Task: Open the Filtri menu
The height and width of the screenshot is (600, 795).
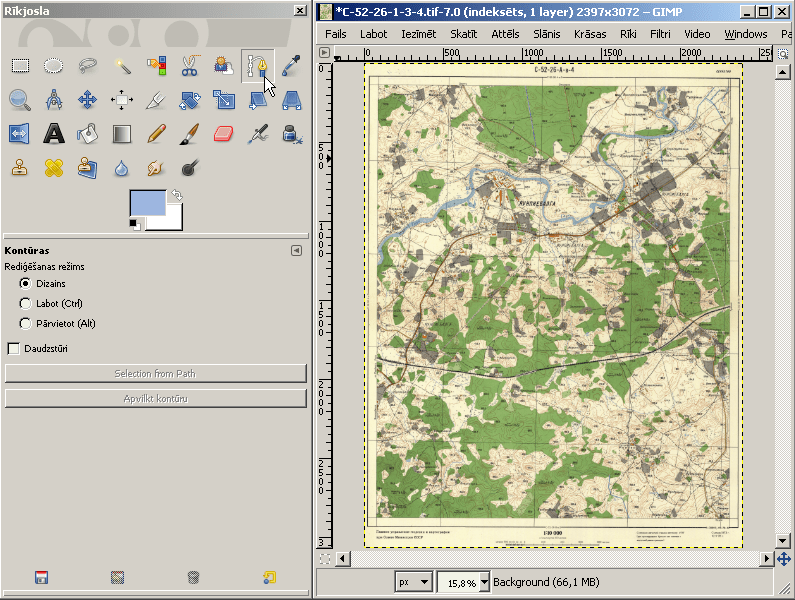Action: (660, 34)
